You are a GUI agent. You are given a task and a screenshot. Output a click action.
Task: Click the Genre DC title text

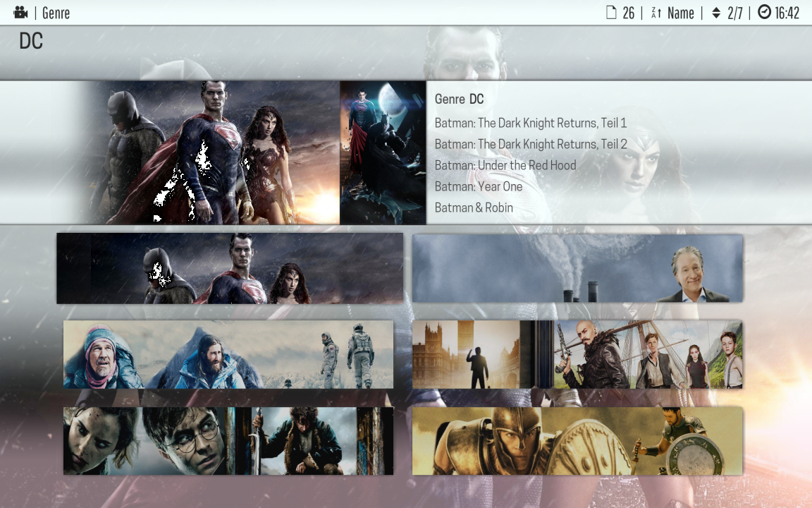460,99
